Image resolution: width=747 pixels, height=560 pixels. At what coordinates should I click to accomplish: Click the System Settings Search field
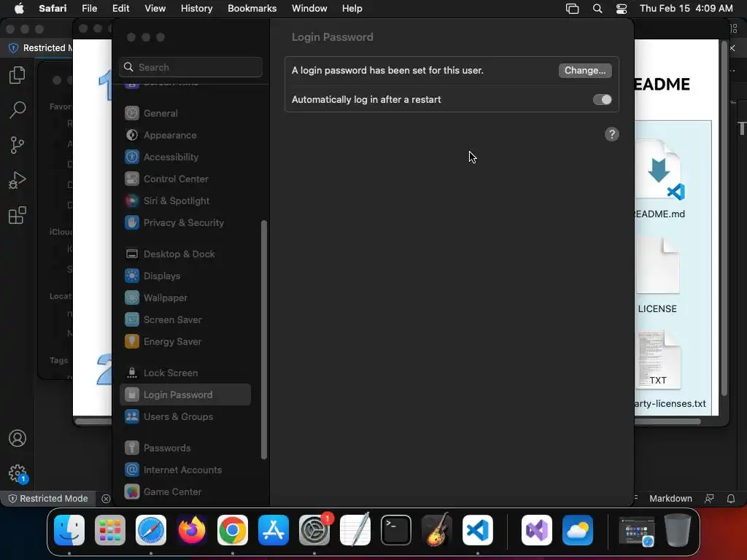pos(190,67)
